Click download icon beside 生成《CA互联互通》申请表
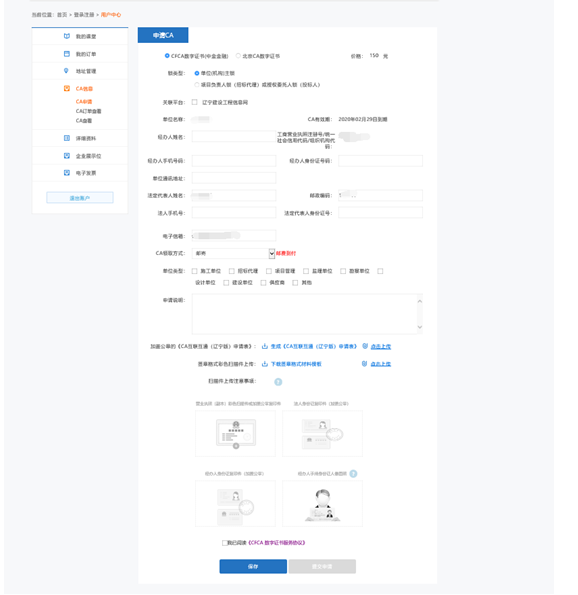Image resolution: width=578 pixels, height=595 pixels. pyautogui.click(x=265, y=346)
